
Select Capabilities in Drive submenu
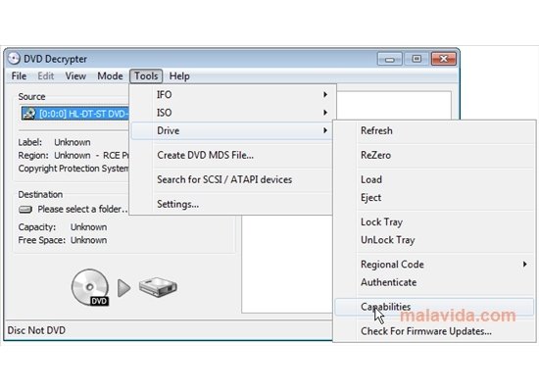point(434,307)
